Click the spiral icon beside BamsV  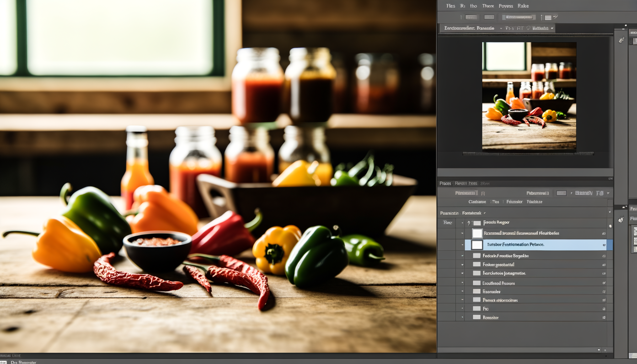(600, 193)
